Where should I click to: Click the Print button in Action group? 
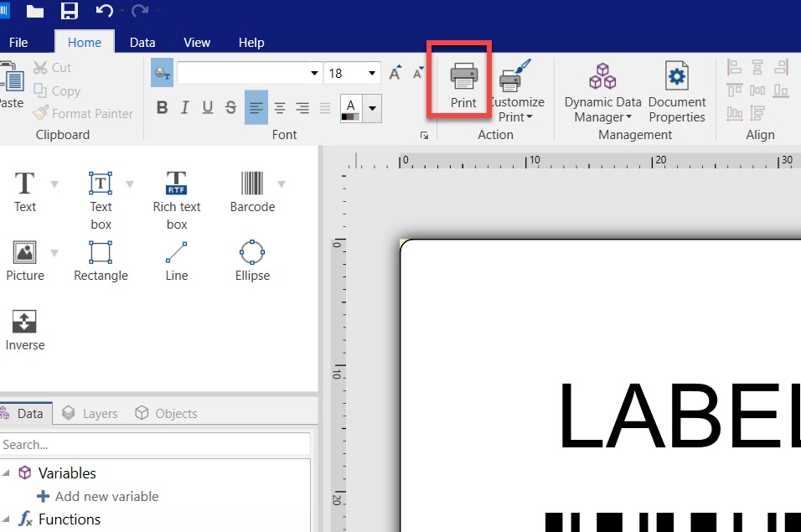point(463,85)
